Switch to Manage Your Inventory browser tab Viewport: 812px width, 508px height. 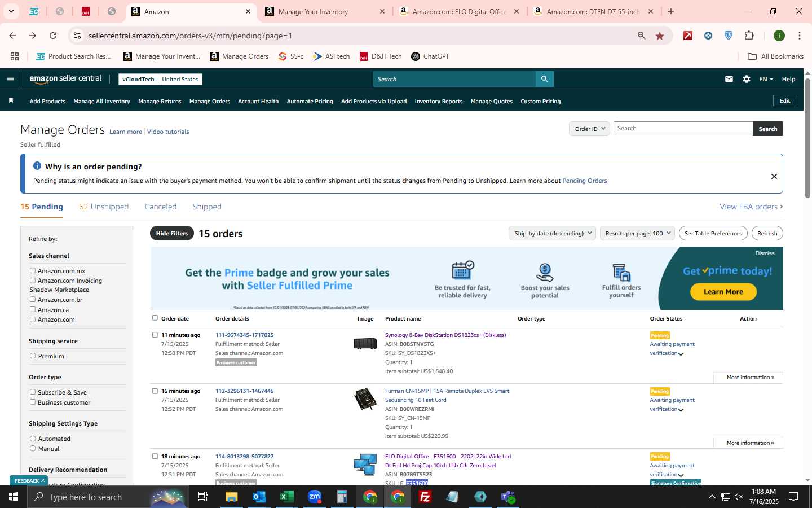click(x=325, y=11)
